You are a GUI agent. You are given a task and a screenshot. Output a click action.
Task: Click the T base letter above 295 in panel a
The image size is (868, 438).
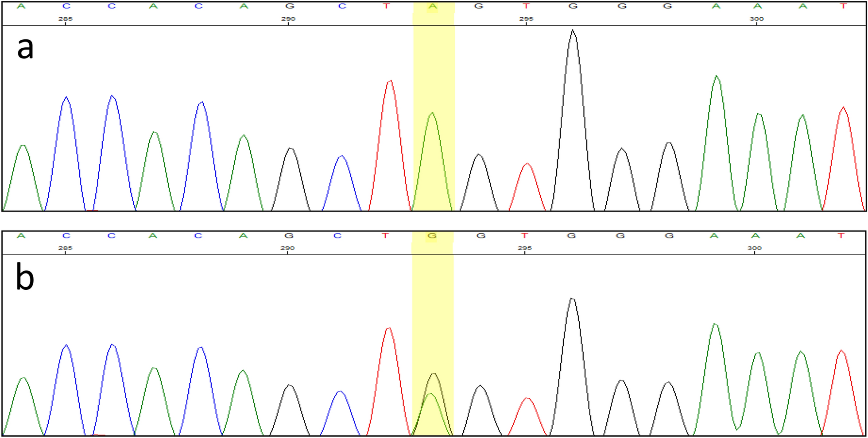[526, 6]
